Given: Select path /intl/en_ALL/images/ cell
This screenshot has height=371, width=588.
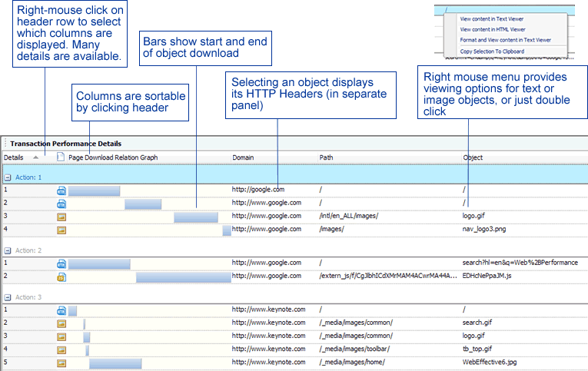Looking at the screenshot, I should tap(349, 216).
